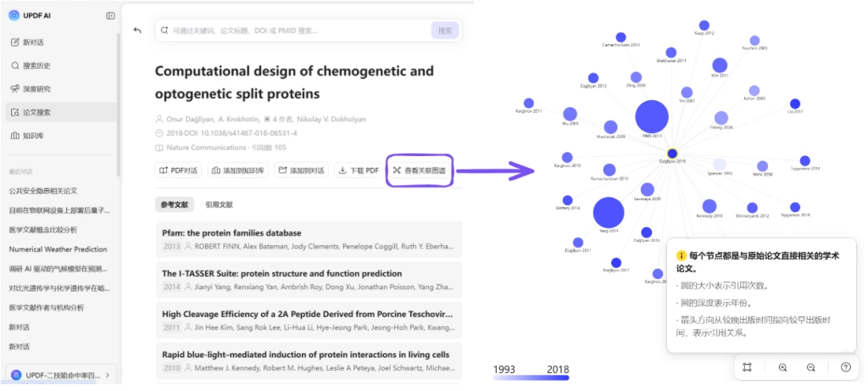This screenshot has width=868, height=391.
Task: Collapse the sidebar panel icon
Action: tap(110, 15)
